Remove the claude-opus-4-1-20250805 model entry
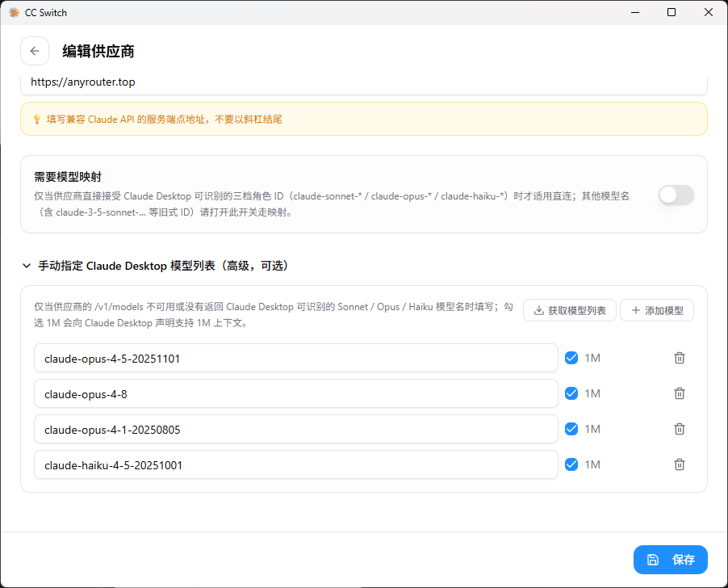The image size is (728, 588). [680, 429]
